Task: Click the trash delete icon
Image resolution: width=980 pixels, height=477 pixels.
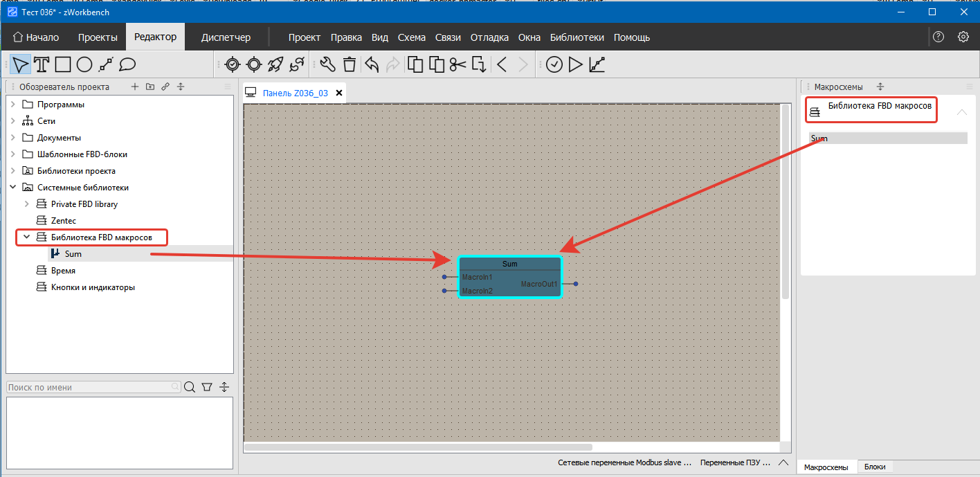Action: pyautogui.click(x=350, y=65)
